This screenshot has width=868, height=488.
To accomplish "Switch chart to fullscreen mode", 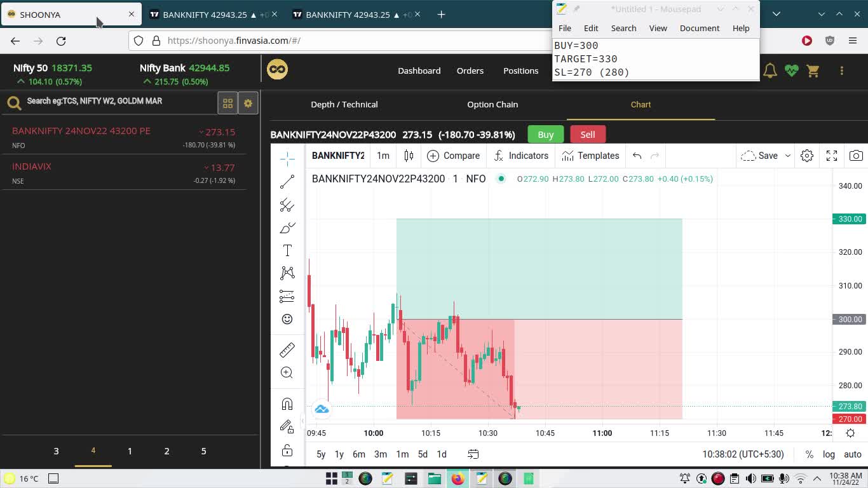I will 832,156.
